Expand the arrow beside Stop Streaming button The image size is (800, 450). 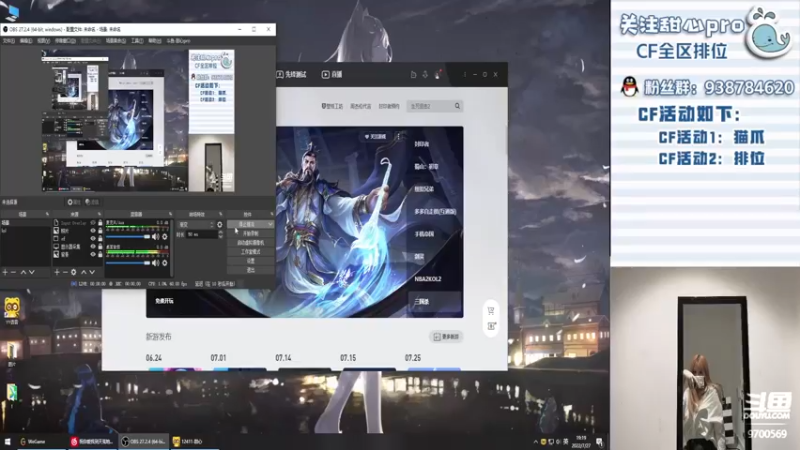click(270, 224)
